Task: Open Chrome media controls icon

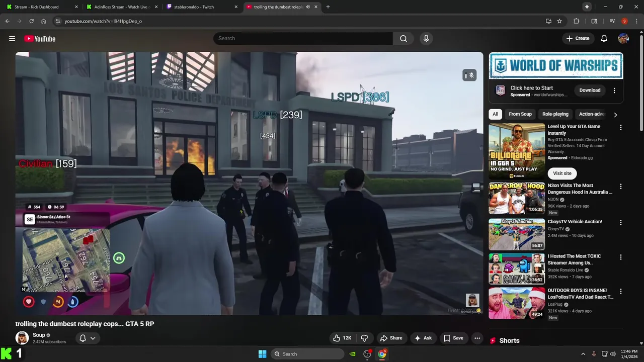Action: 612,21
